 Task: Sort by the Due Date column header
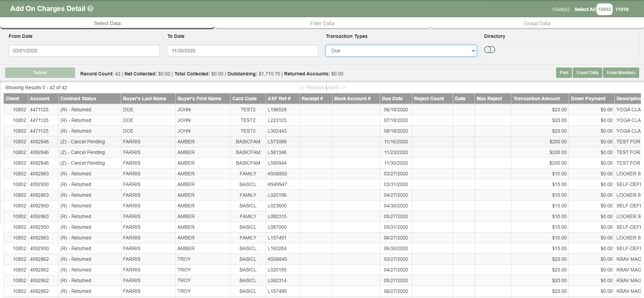click(396, 99)
